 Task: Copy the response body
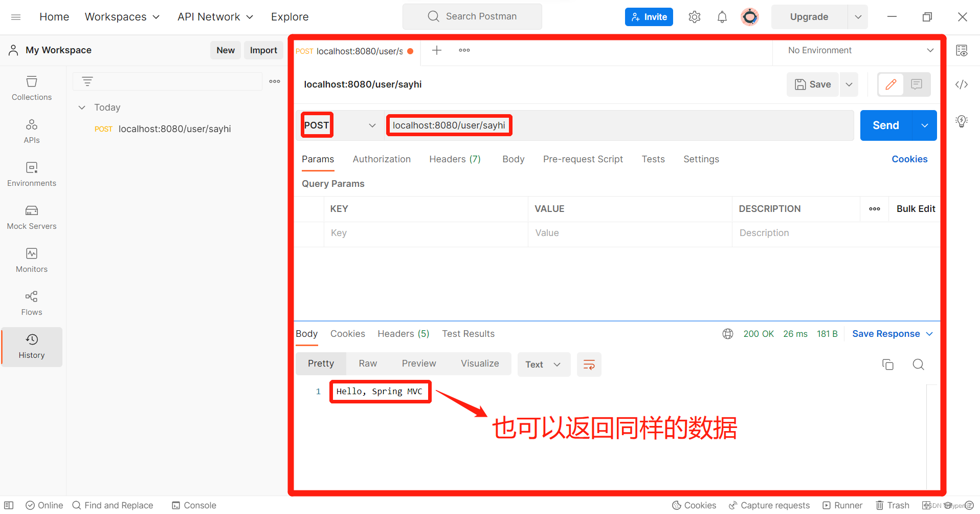point(888,365)
